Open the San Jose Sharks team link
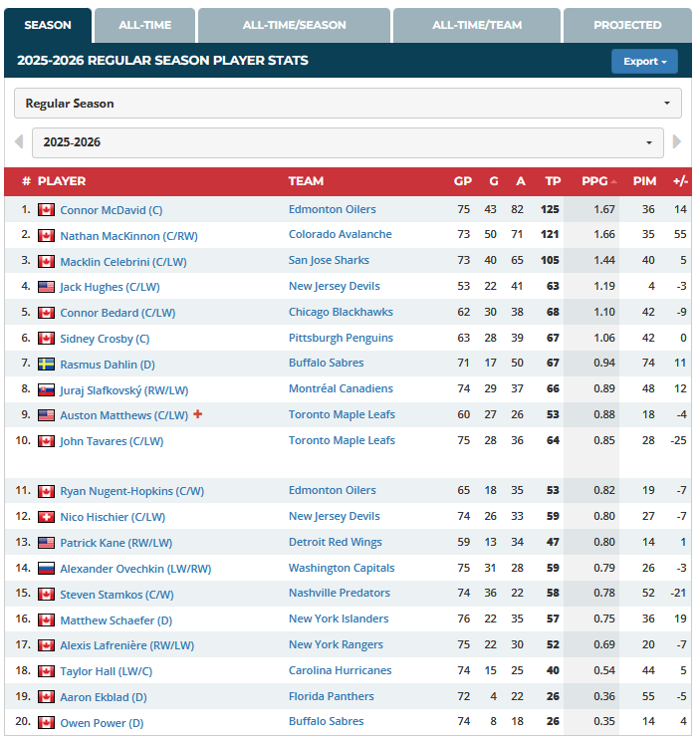 coord(329,260)
